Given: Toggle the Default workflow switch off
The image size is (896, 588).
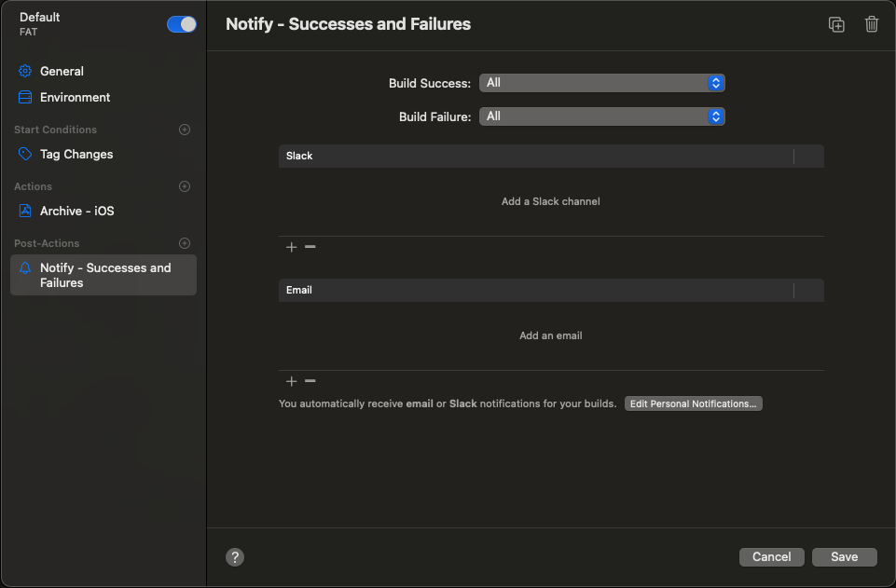Looking at the screenshot, I should [x=182, y=24].
